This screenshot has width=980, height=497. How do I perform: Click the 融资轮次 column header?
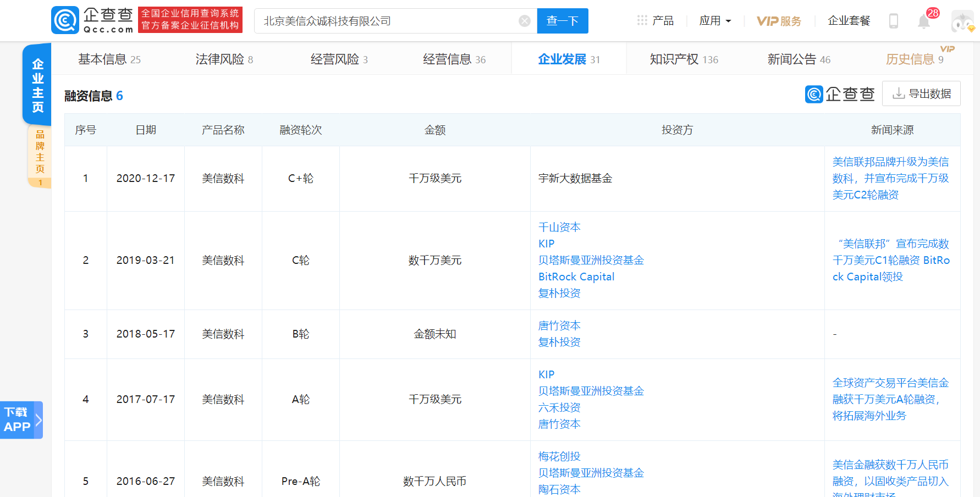(x=301, y=130)
